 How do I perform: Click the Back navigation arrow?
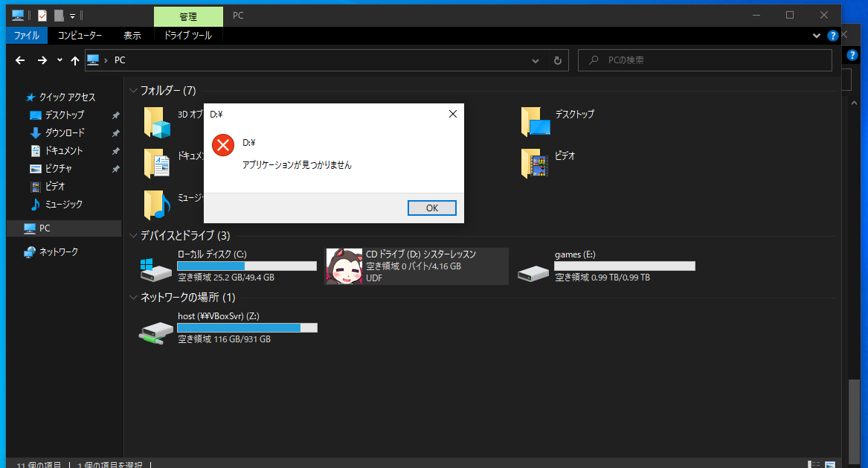tap(20, 60)
